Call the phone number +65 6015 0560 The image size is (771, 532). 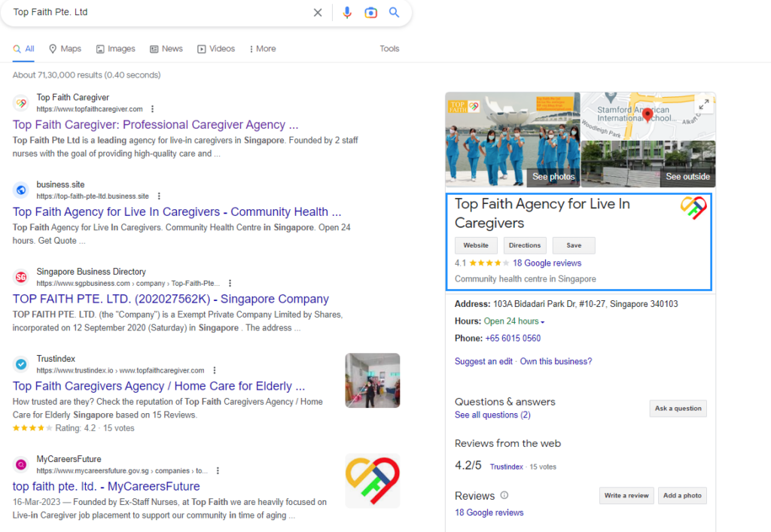click(x=513, y=339)
